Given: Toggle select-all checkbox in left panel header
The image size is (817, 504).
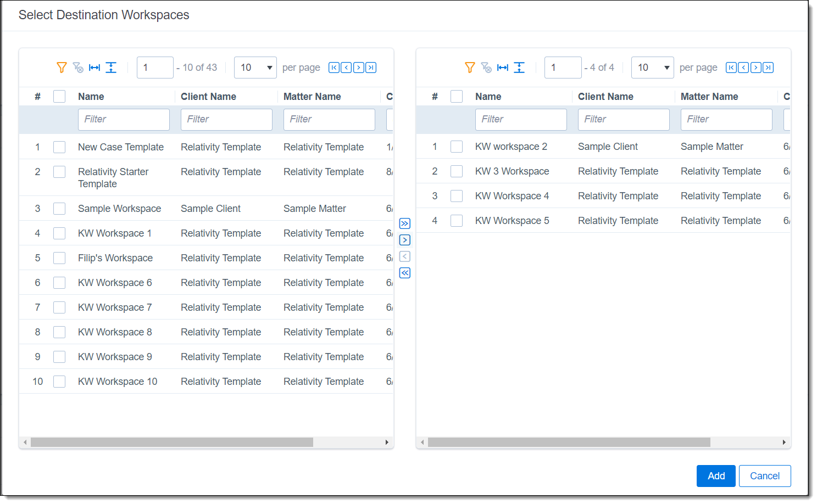Looking at the screenshot, I should point(59,97).
